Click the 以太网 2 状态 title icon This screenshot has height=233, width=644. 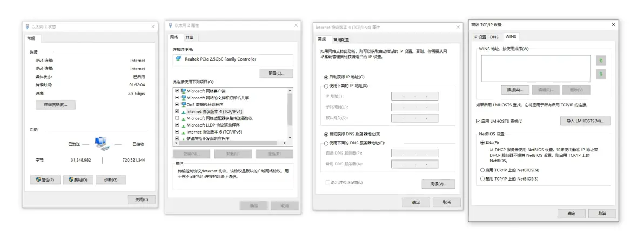tap(28, 26)
